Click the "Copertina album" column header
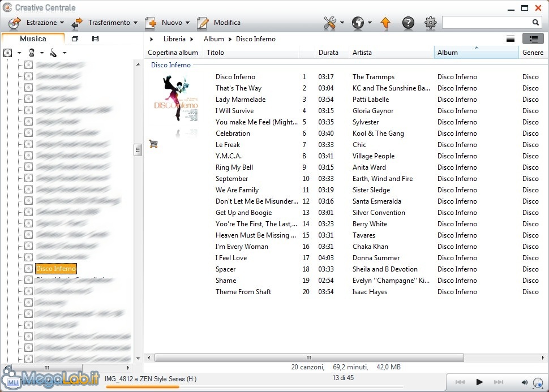This screenshot has width=549, height=392. 173,53
